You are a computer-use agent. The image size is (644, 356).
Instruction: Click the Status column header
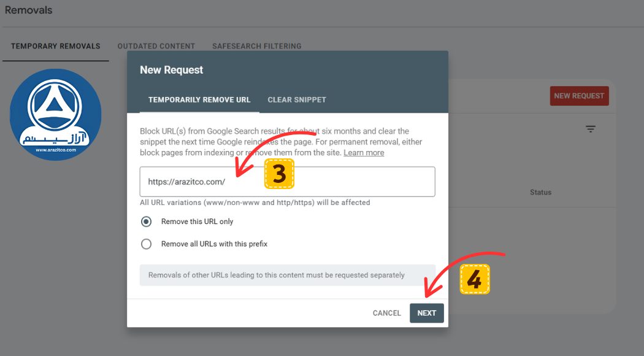click(540, 192)
